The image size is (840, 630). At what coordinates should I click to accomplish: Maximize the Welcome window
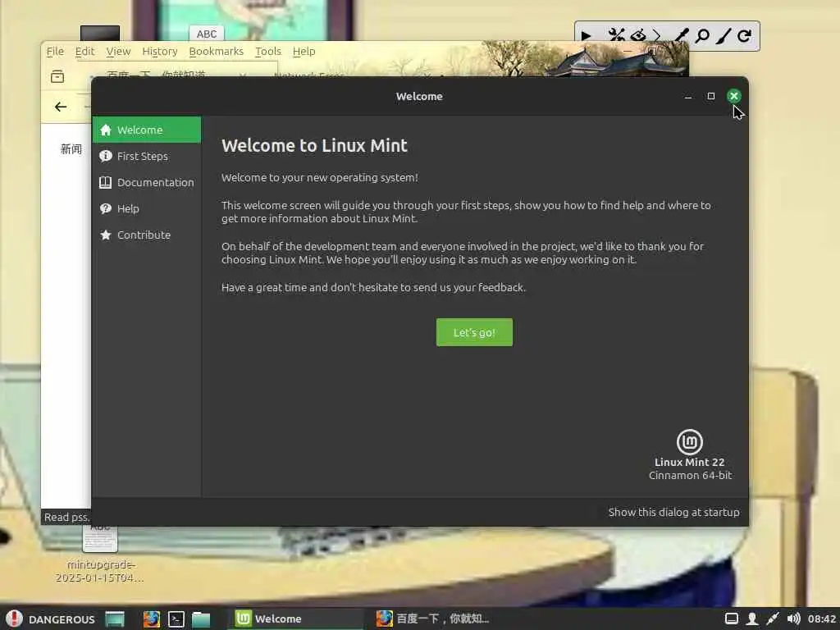pos(711,97)
